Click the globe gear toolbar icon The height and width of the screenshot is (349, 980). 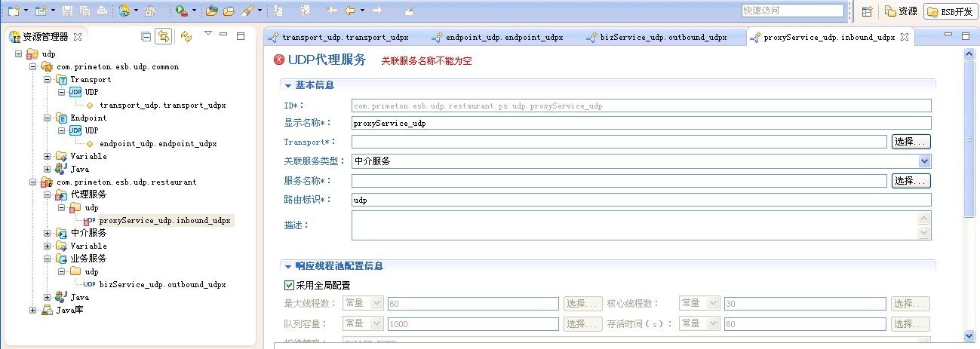tap(124, 11)
